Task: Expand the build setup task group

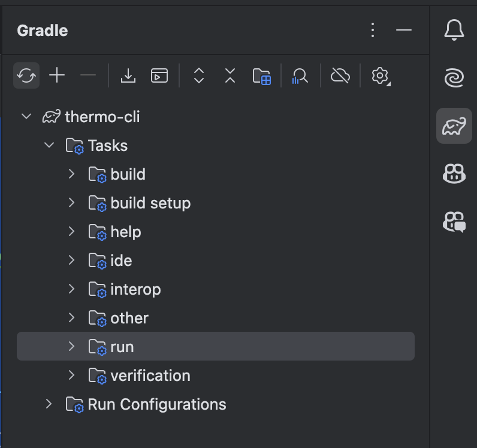Action: [71, 202]
